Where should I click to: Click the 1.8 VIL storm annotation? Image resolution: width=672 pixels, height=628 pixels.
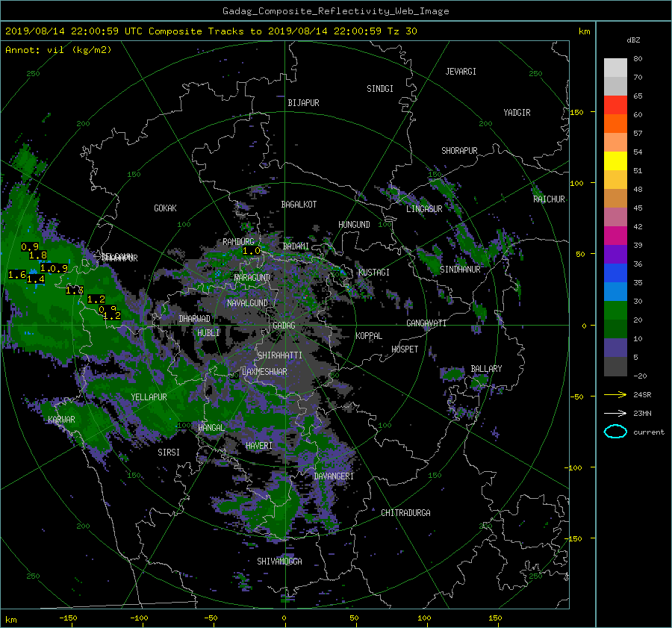click(x=38, y=256)
